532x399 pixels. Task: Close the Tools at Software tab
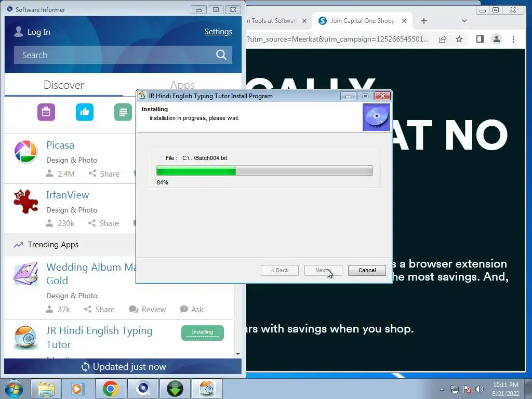pos(304,21)
